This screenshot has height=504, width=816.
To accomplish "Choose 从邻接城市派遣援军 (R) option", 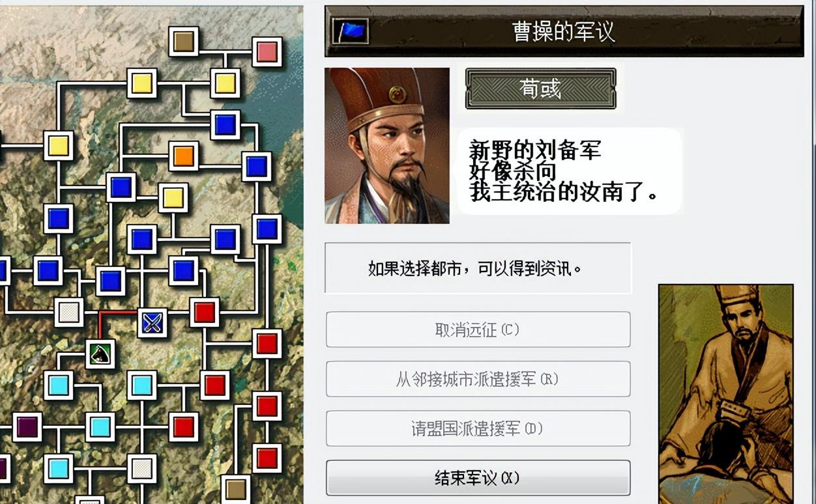I will pyautogui.click(x=478, y=379).
